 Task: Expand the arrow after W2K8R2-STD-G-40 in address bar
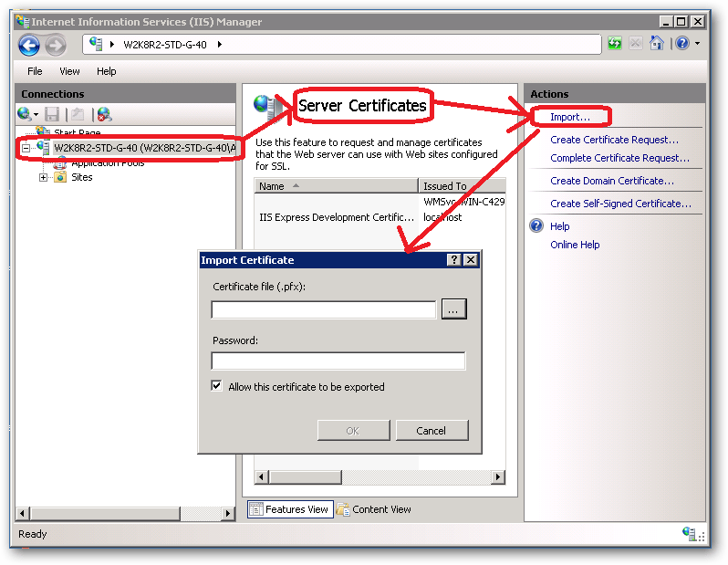click(220, 45)
